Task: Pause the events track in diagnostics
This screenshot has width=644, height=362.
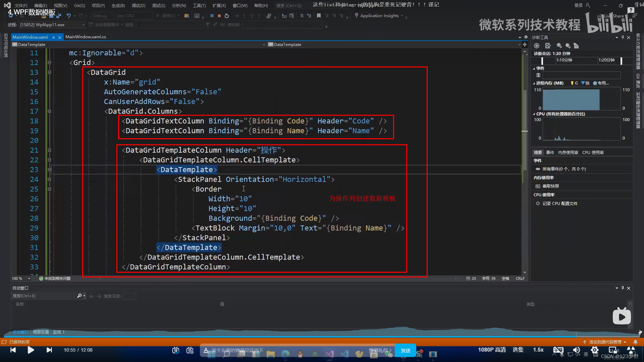Action: tap(538, 75)
